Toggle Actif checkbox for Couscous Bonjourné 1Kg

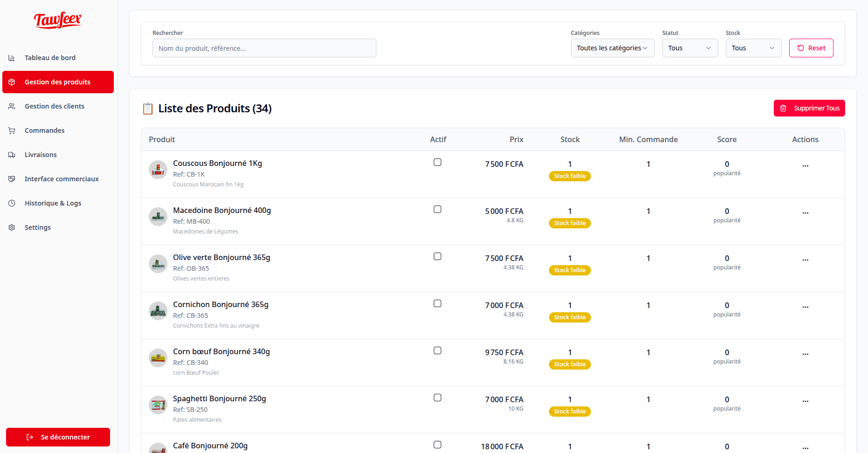click(x=437, y=162)
